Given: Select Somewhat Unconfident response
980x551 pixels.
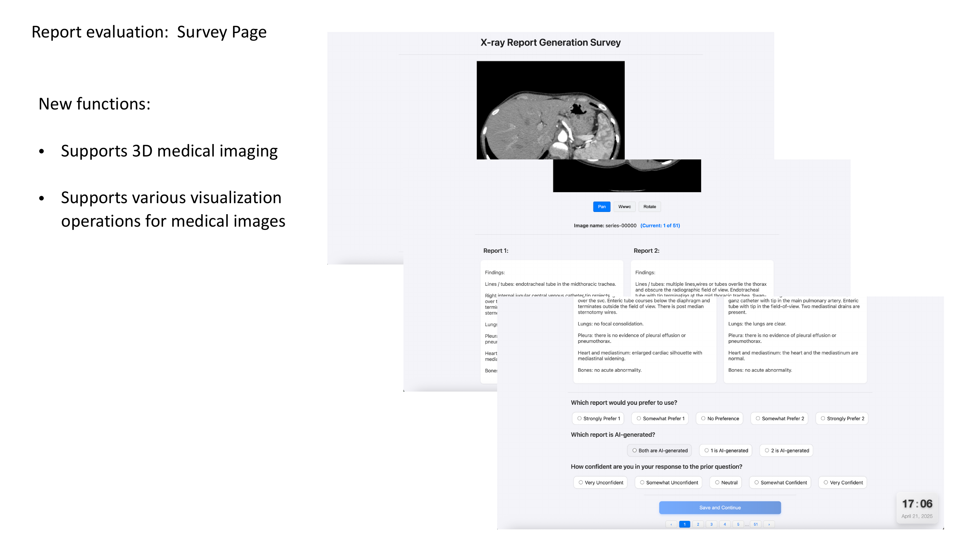Looking at the screenshot, I should 668,482.
